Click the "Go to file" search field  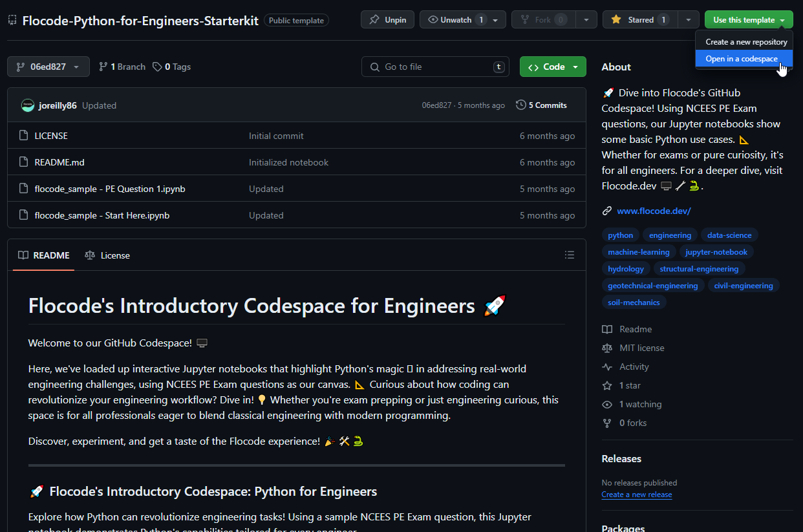434,66
